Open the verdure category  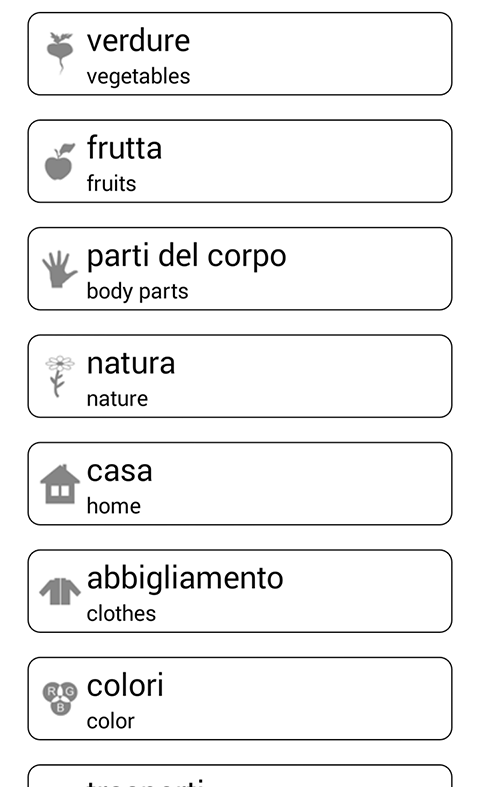pos(240,54)
